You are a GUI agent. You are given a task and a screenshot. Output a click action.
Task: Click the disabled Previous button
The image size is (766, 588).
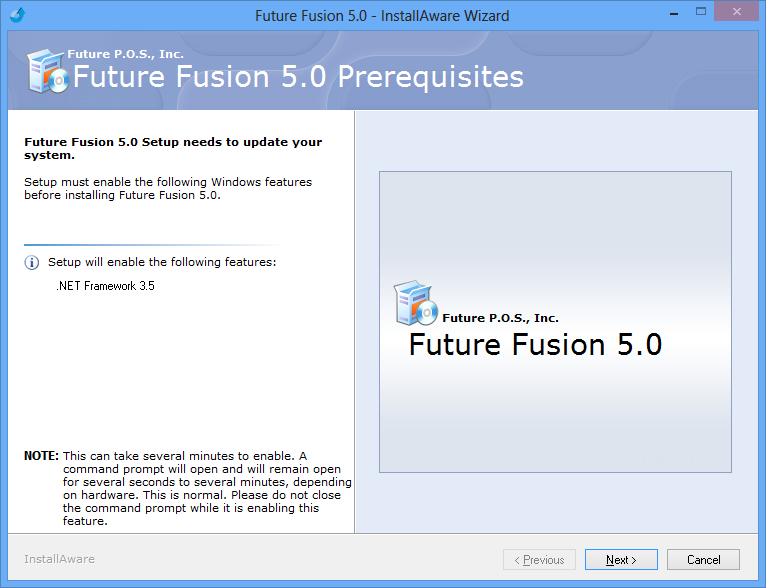tap(539, 560)
